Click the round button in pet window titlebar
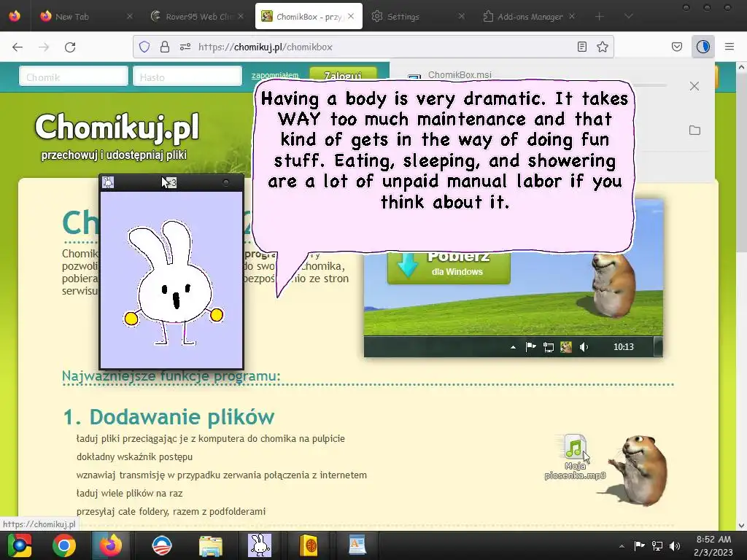Screen dimensions: 747x560 pos(226,182)
